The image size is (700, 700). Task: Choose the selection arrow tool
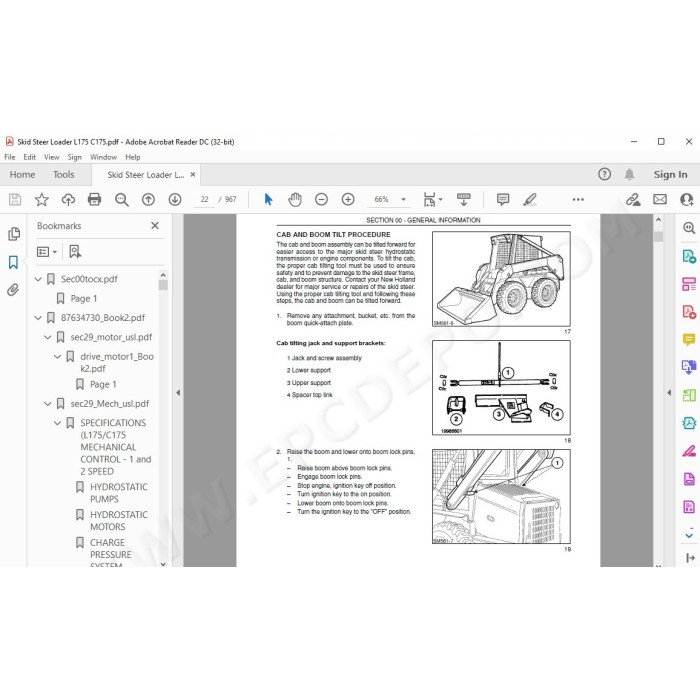[268, 199]
